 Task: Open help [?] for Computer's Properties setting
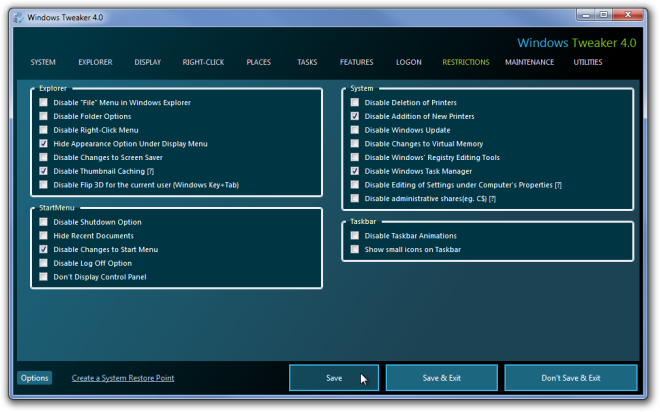(558, 185)
